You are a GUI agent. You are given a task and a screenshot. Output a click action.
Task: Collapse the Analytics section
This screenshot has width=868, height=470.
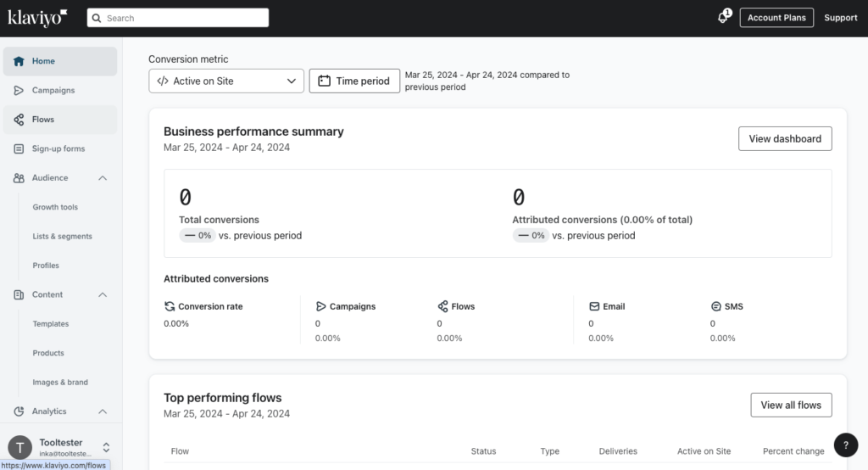[x=103, y=411]
